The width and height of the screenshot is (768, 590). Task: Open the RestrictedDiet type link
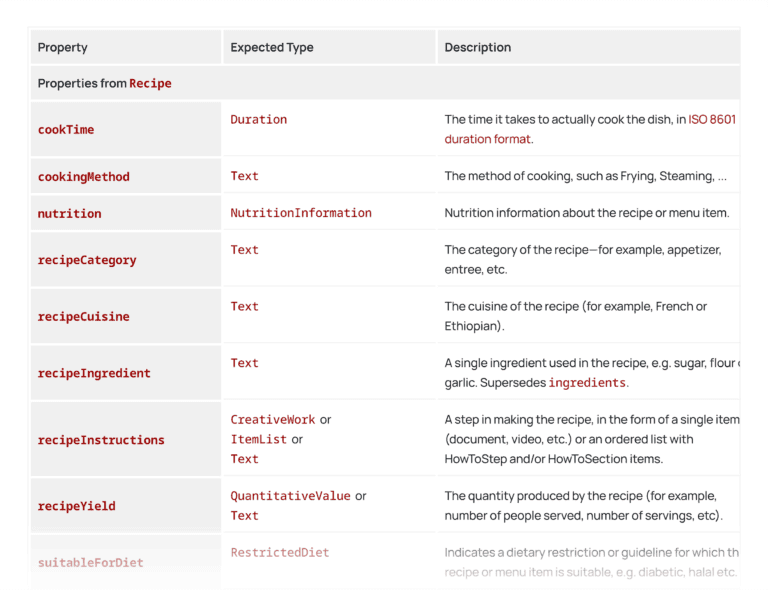(x=280, y=552)
